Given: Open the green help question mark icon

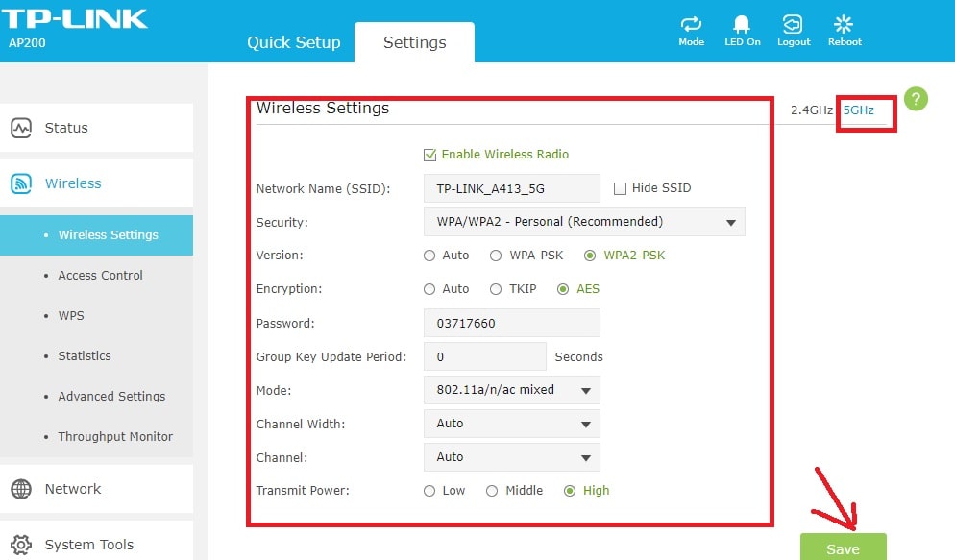Looking at the screenshot, I should point(916,99).
